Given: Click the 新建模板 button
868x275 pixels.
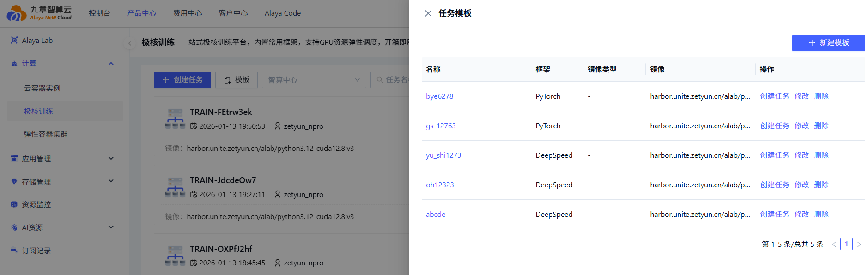Looking at the screenshot, I should (829, 43).
